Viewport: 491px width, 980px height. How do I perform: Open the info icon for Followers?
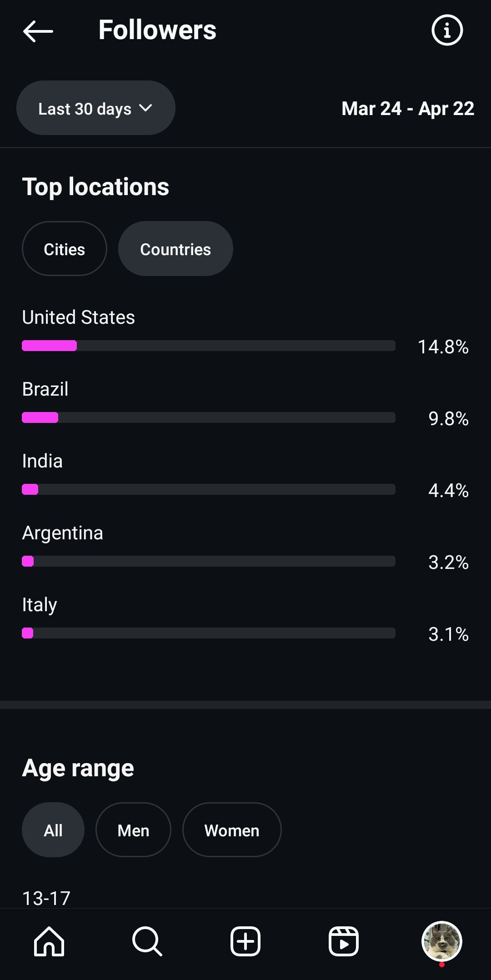pyautogui.click(x=447, y=30)
